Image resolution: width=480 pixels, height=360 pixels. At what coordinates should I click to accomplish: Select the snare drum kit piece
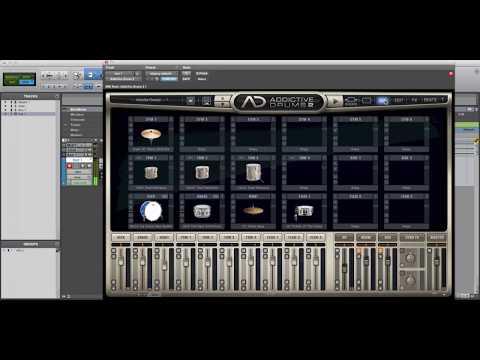coord(202,211)
